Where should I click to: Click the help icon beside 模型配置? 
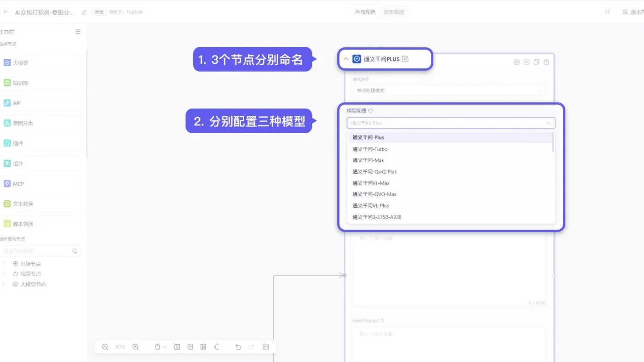[x=371, y=111]
